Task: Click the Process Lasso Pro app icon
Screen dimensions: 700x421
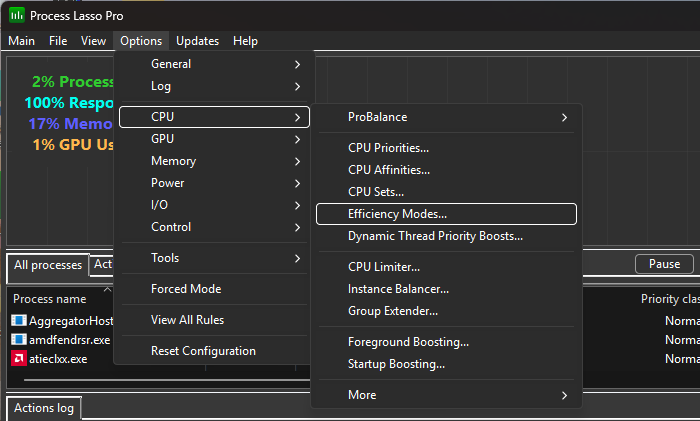Action: [17, 15]
